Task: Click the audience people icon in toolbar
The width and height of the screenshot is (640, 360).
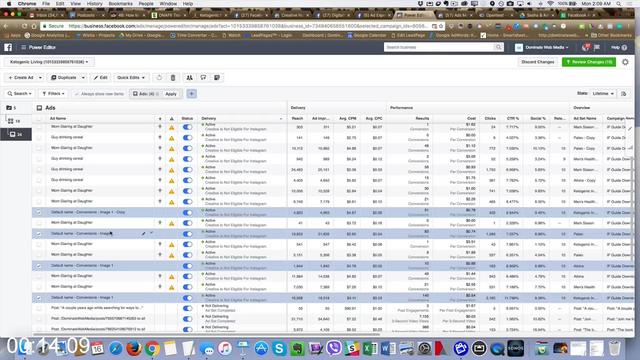Action: coord(189,78)
